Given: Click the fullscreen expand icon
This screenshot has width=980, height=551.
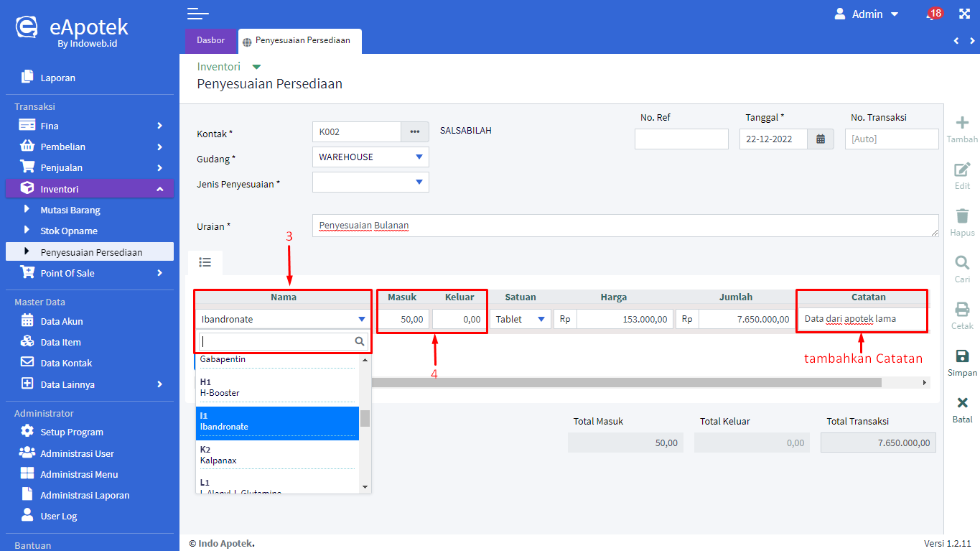Looking at the screenshot, I should [x=964, y=14].
